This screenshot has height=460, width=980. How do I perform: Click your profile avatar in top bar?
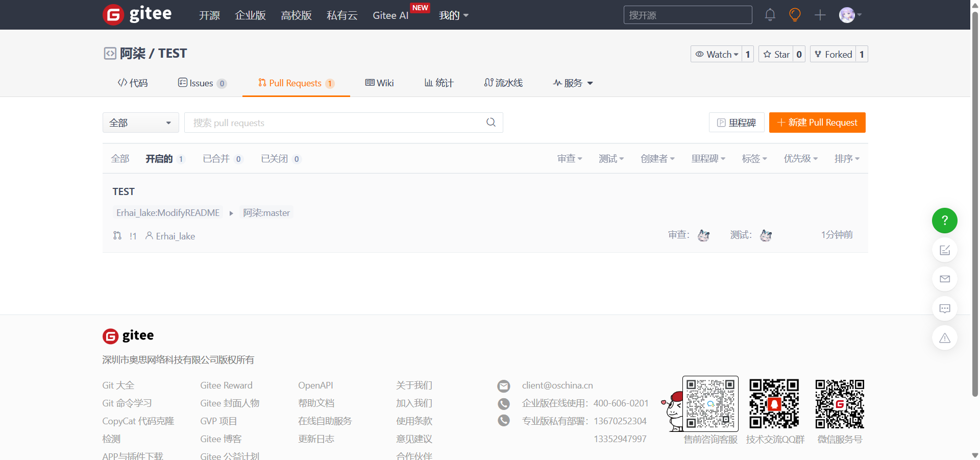point(847,15)
